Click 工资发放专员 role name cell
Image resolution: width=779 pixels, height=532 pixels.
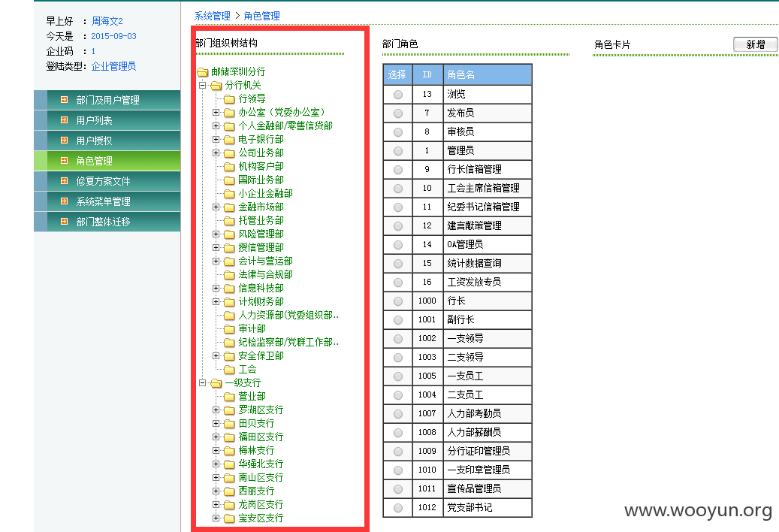[x=488, y=282]
